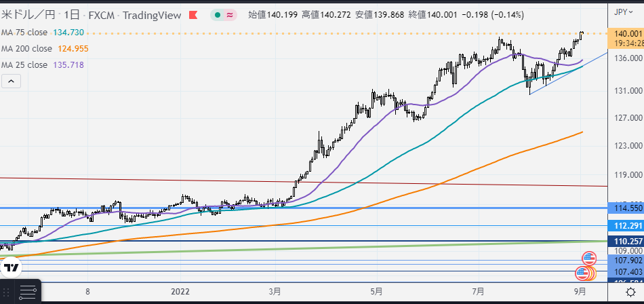
Task: Click the 127.000 price axis tick
Action: point(628,118)
